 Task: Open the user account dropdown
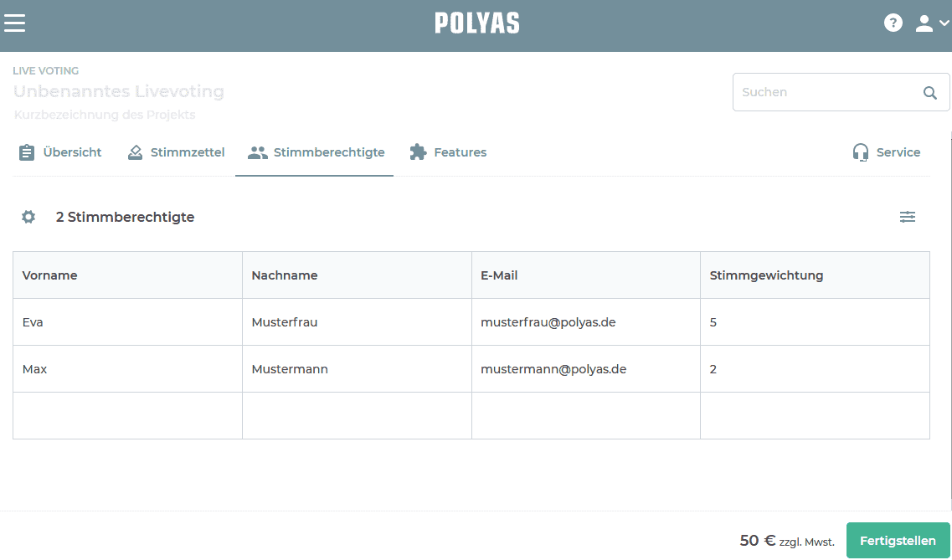pyautogui.click(x=931, y=23)
